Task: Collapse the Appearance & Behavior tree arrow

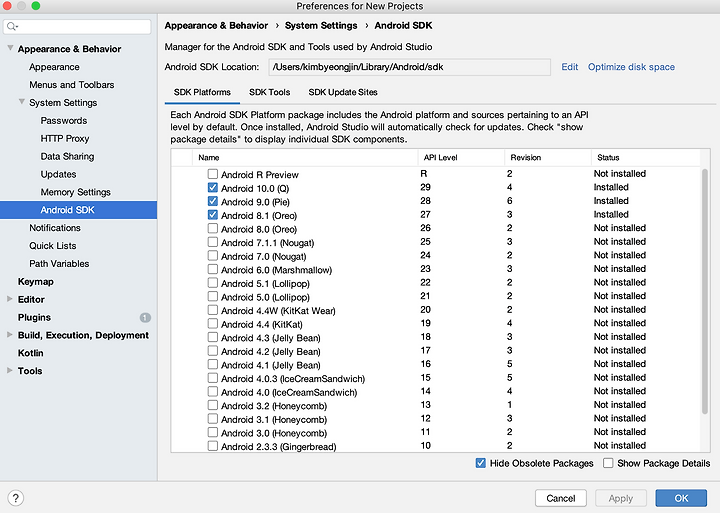Action: (10, 48)
